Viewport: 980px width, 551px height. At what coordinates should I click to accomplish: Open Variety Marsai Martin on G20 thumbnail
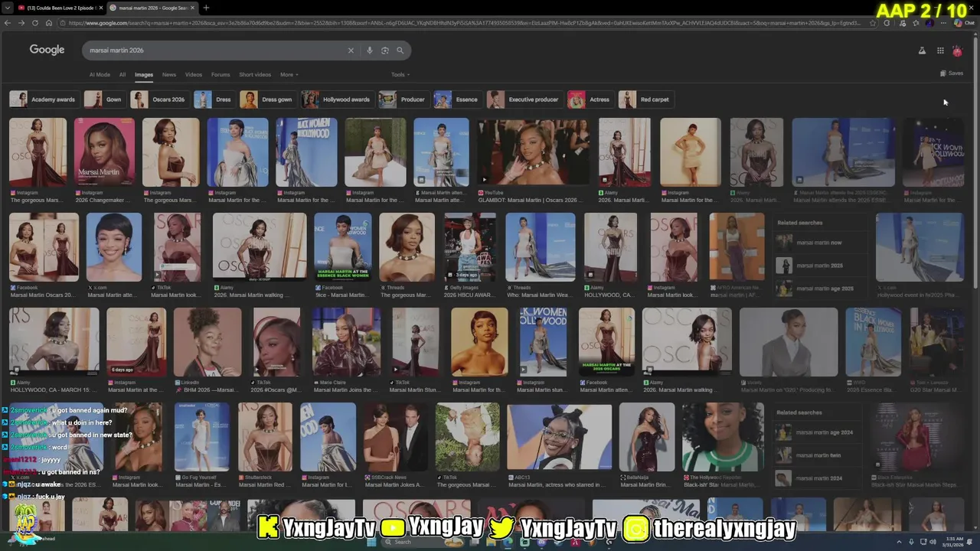tap(789, 342)
